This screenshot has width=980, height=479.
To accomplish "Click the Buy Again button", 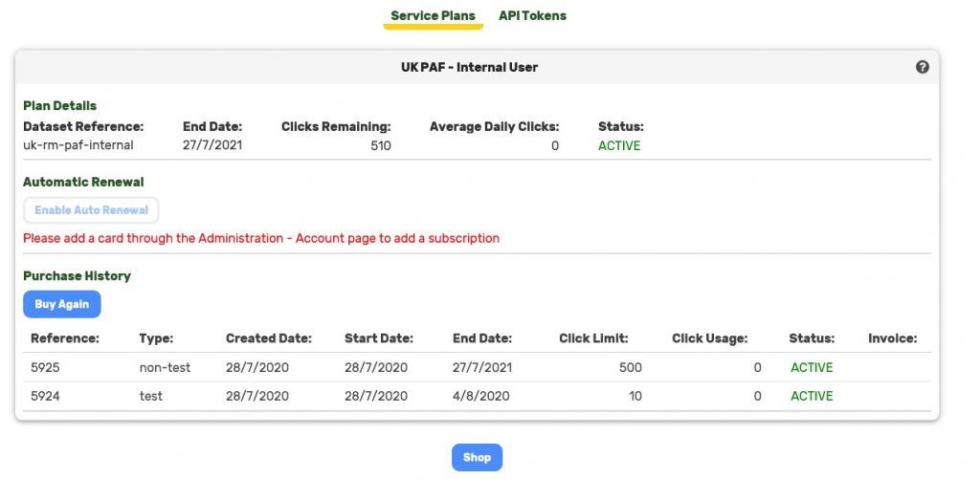I will coord(62,304).
